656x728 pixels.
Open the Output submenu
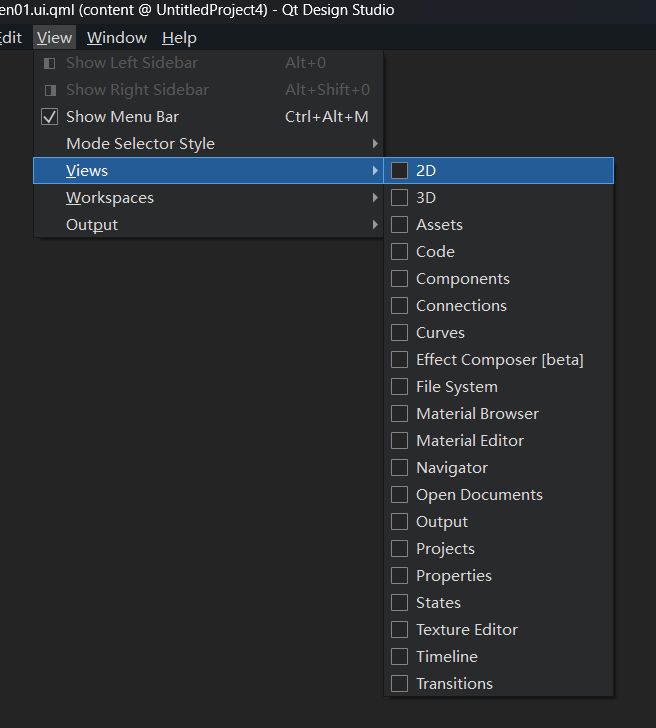pos(92,225)
